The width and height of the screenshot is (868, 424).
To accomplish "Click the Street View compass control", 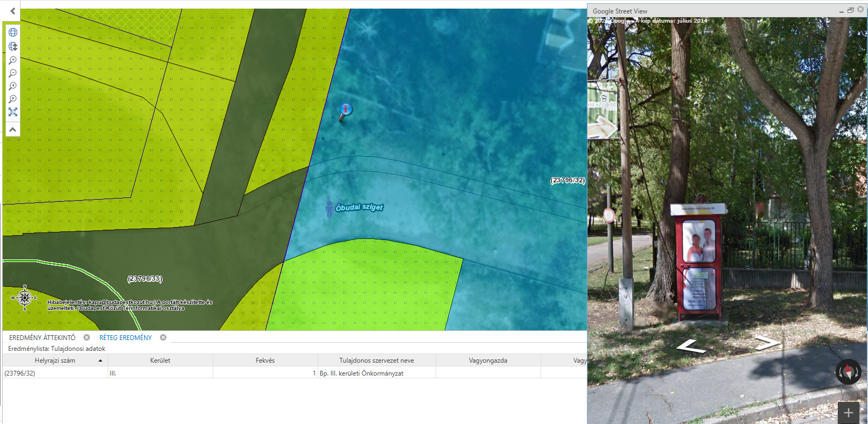I will [848, 372].
